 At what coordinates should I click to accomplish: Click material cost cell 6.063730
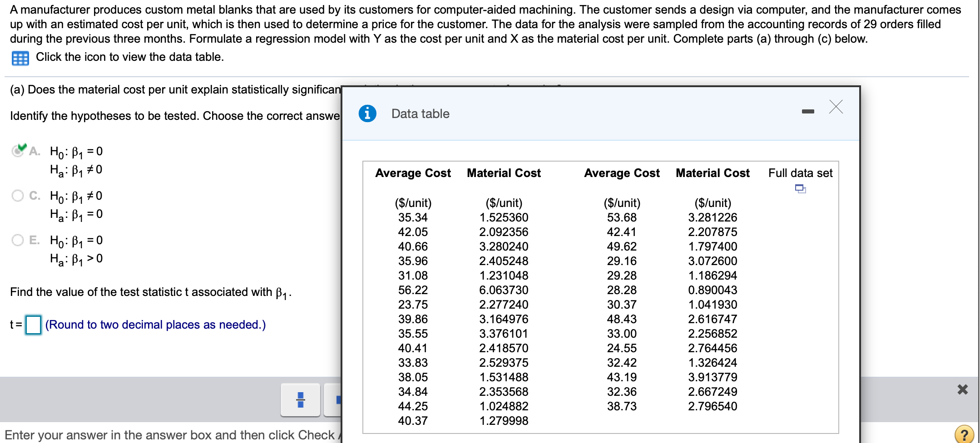[x=504, y=290]
